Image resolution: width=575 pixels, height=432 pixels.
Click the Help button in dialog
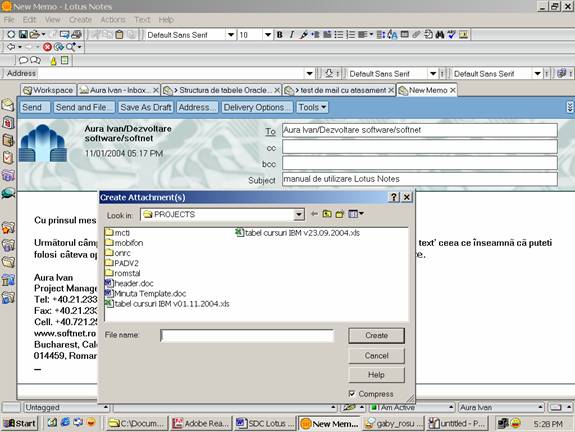click(x=377, y=375)
